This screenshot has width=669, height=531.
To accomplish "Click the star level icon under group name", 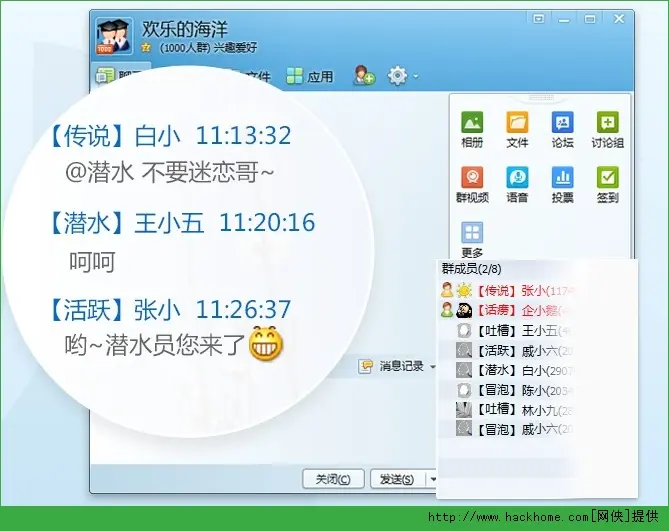I will click(146, 47).
